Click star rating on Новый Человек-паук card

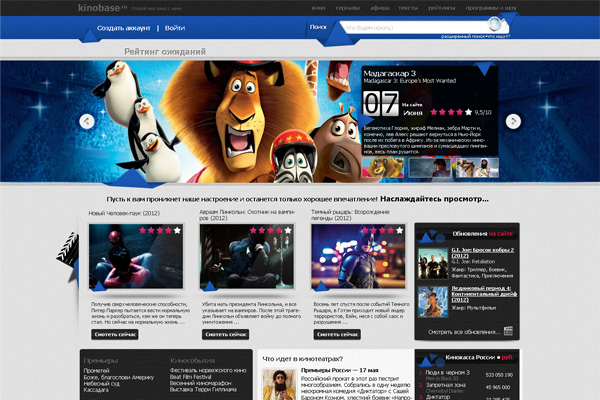pos(160,230)
